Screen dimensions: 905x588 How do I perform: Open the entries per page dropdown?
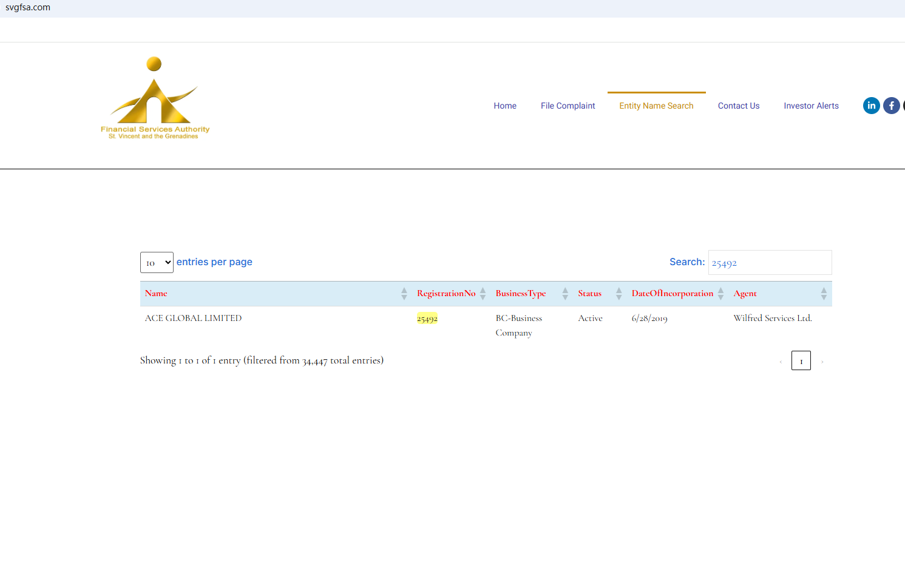click(157, 263)
